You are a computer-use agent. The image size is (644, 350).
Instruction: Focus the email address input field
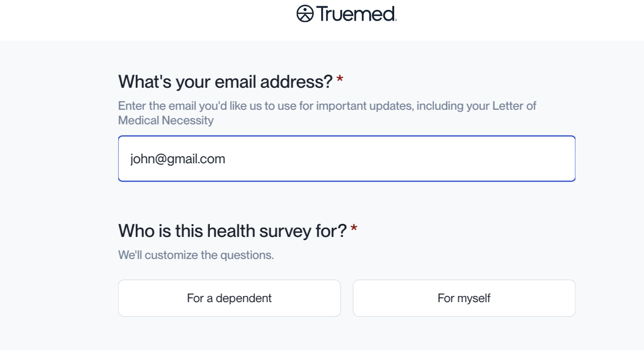tap(346, 159)
